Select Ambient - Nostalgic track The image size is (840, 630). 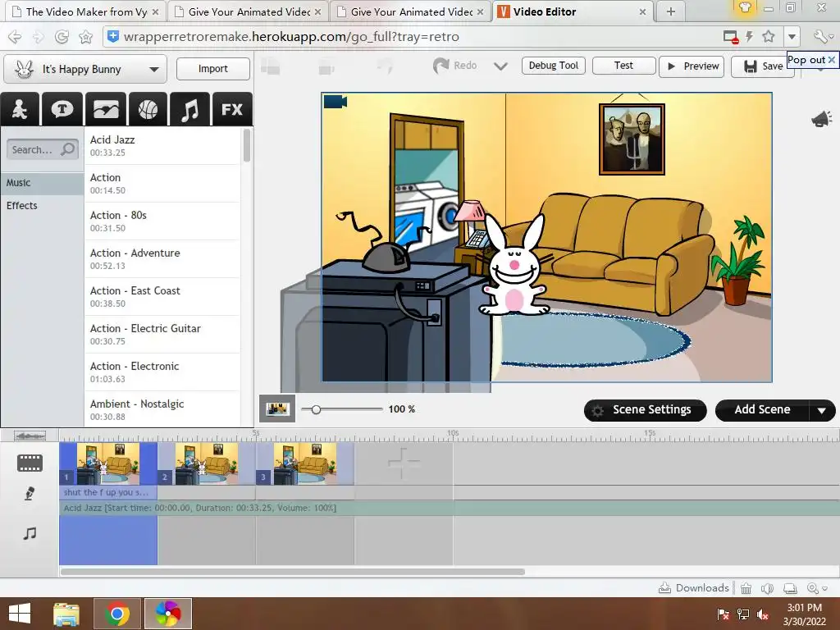[x=162, y=410]
